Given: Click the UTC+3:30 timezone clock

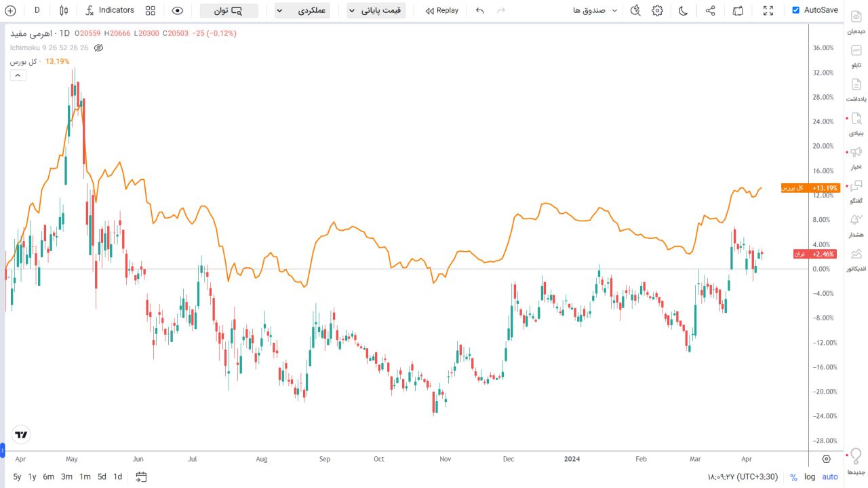Looking at the screenshot, I should click(744, 476).
